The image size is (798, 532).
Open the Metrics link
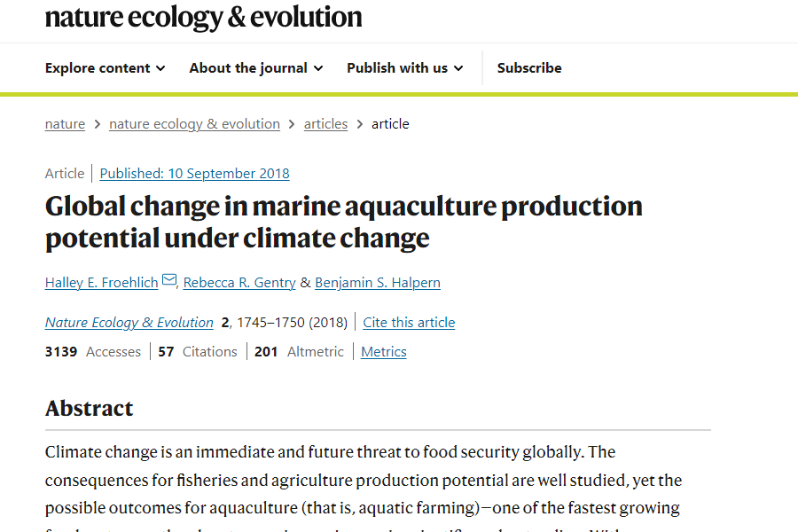point(384,352)
